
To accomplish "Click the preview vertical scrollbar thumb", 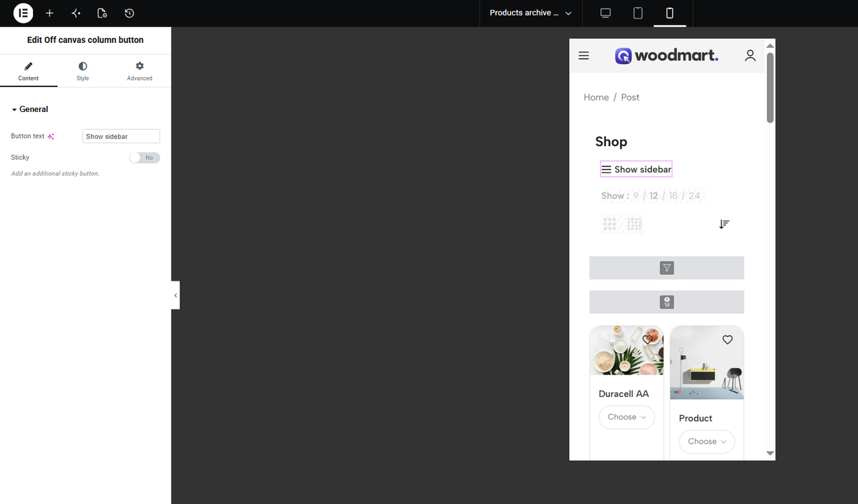I will pos(770,87).
